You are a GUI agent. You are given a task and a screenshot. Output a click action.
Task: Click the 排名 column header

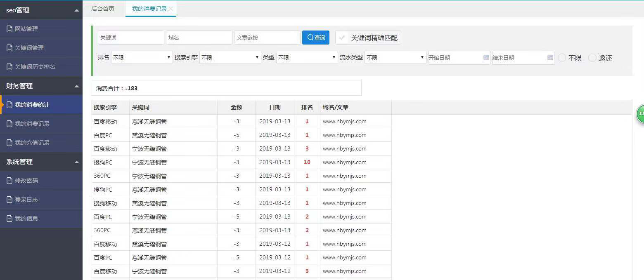pos(307,107)
